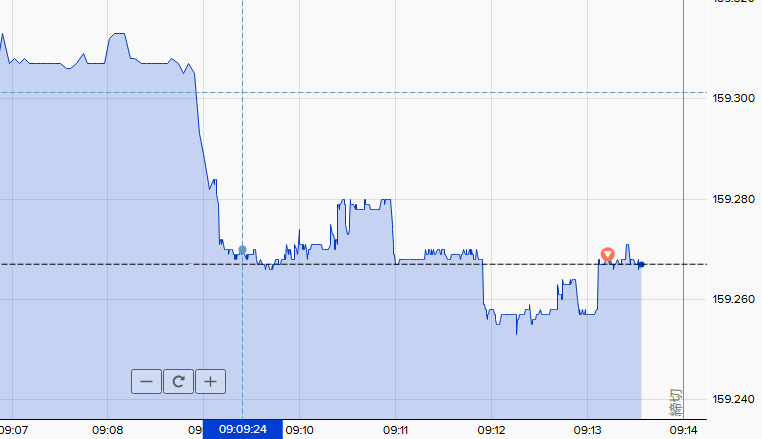762x439 pixels.
Task: Click the 09:12 time axis label
Action: tap(491, 430)
